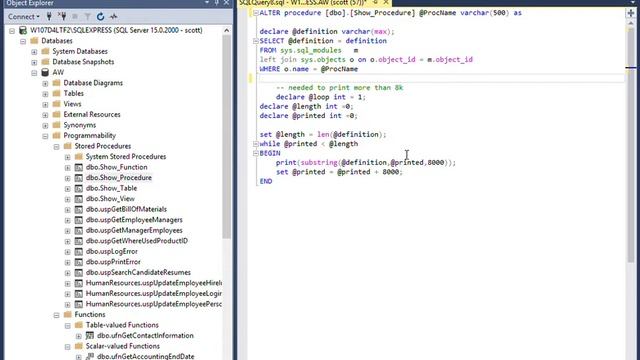Collapse the ALTER procedure code region
The width and height of the screenshot is (640, 360).
point(256,13)
